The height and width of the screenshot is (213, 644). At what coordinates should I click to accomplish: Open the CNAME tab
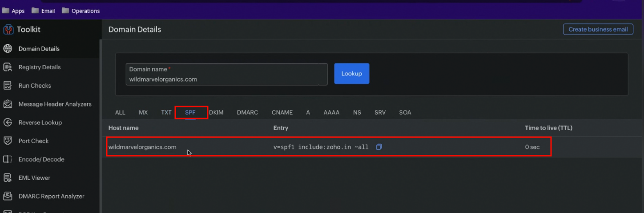[x=282, y=113]
